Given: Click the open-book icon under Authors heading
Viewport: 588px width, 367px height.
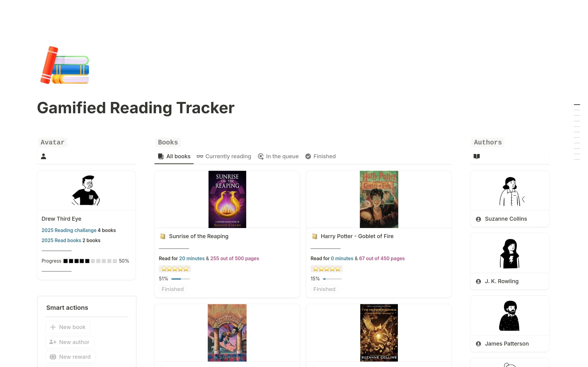Looking at the screenshot, I should (x=477, y=156).
